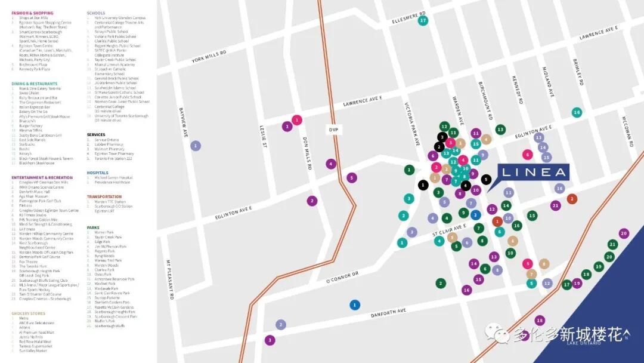Click the GROCERY STORES legend heading

point(29,313)
